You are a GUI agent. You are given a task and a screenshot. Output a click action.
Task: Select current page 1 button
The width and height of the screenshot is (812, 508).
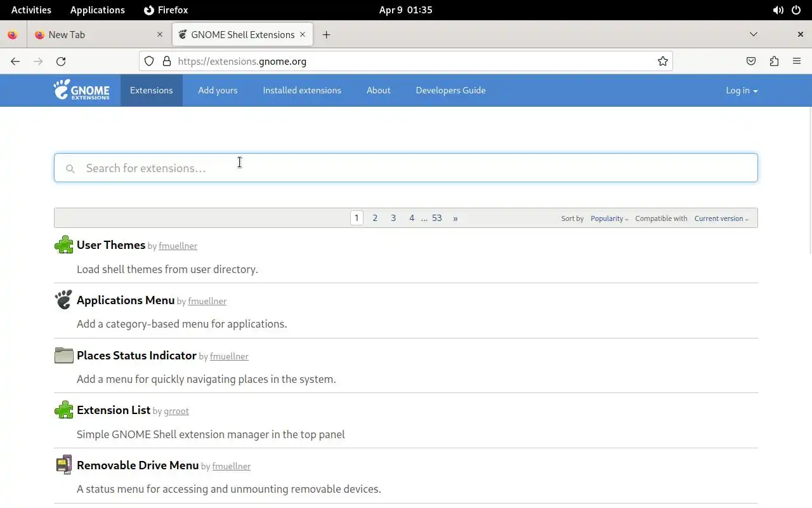tap(357, 218)
